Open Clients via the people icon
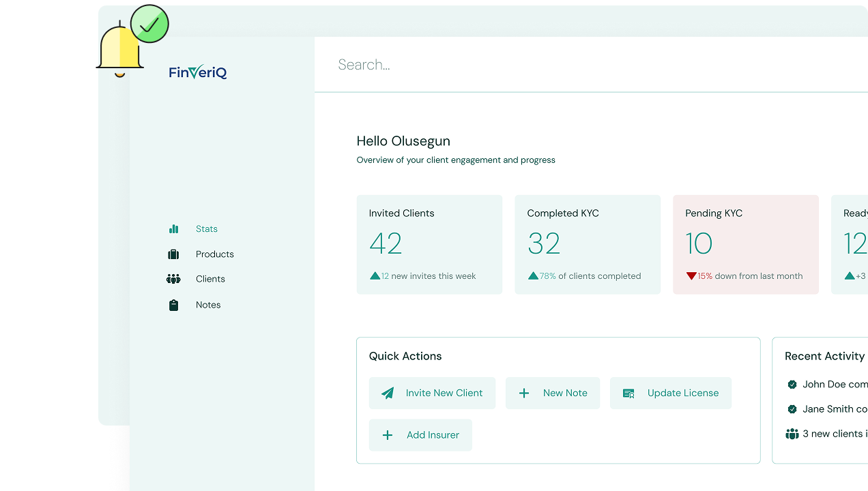Image resolution: width=868 pixels, height=491 pixels. [174, 279]
